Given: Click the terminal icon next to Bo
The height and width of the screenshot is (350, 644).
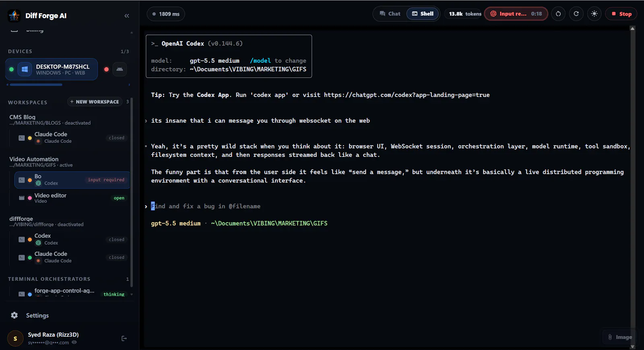Looking at the screenshot, I should [22, 180].
